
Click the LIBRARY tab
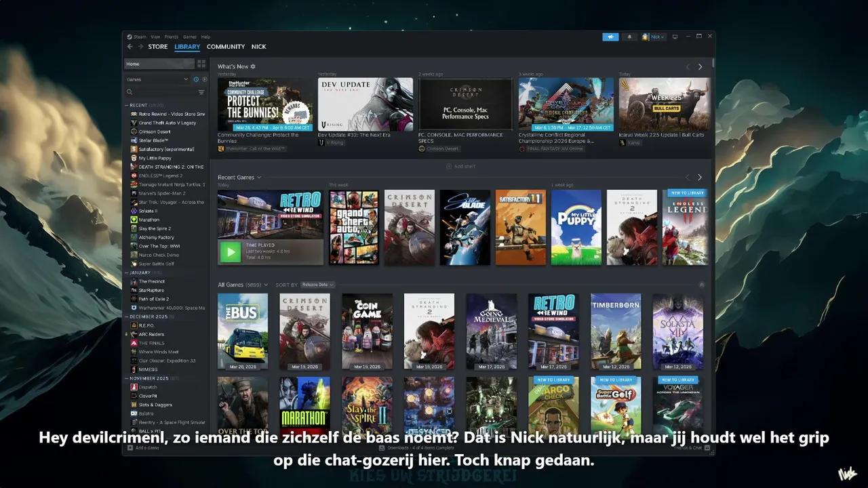(187, 47)
